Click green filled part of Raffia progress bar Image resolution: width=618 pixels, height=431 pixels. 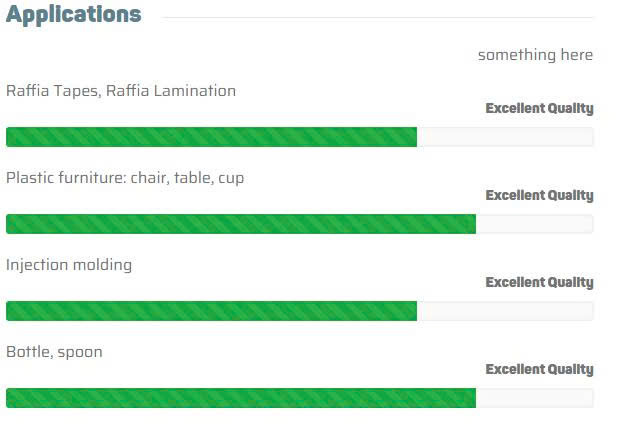click(211, 137)
